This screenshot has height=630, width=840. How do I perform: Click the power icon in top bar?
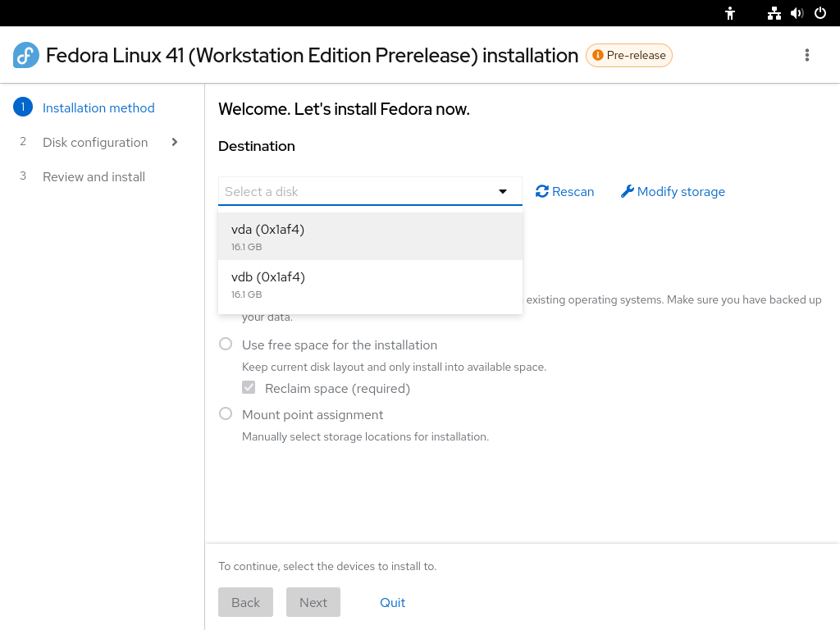820,13
